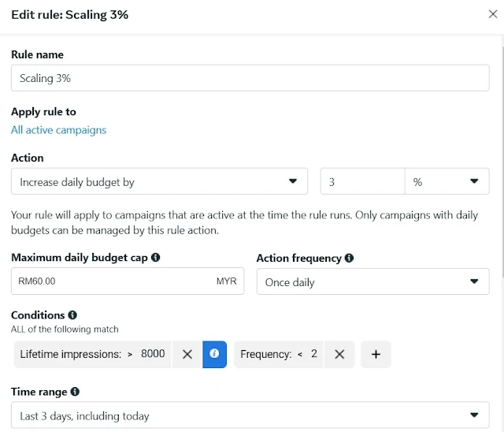Open the percent unit dropdown

pyautogui.click(x=447, y=182)
